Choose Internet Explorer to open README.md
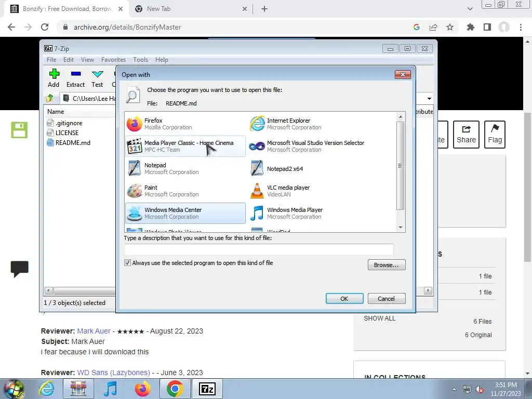 coord(308,124)
